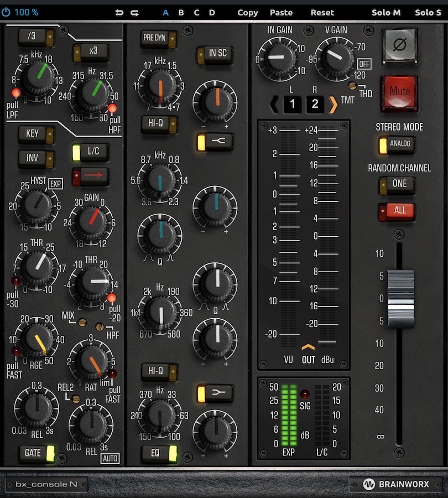
Task: Toggle the low shelf/bell shape button
Action: [215, 393]
